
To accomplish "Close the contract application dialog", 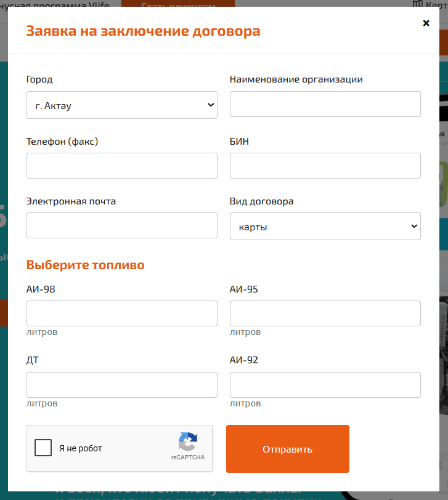I will pyautogui.click(x=426, y=23).
